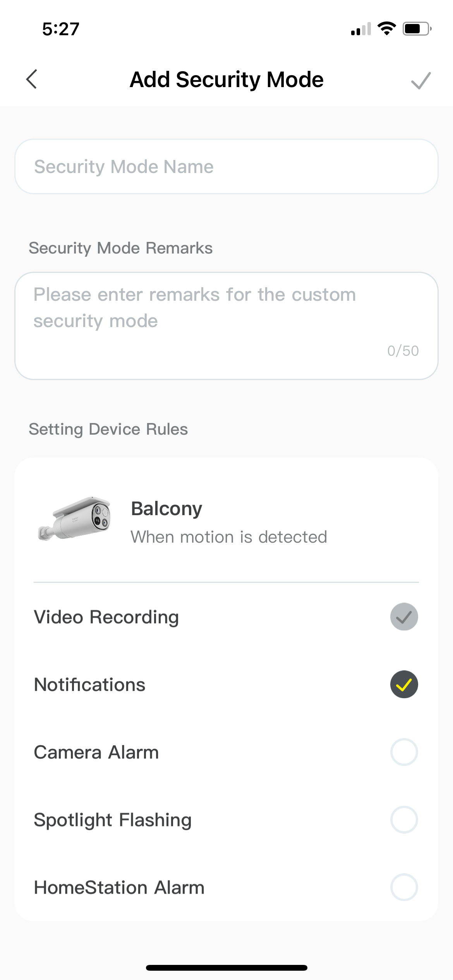Image resolution: width=453 pixels, height=980 pixels.
Task: Tap the cellular signal bars icon
Action: [361, 29]
